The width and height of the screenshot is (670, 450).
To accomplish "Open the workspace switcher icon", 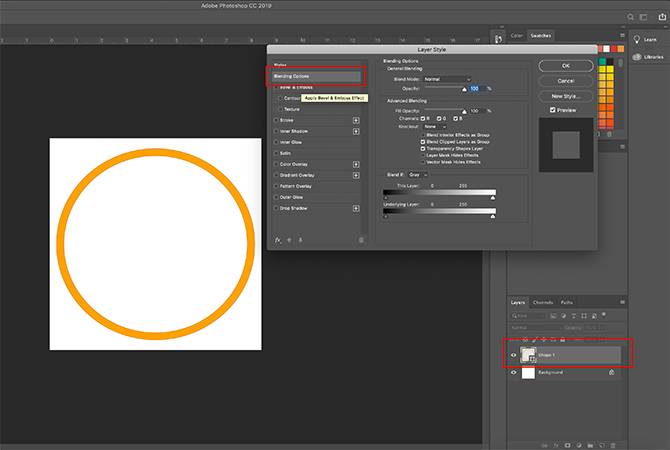I will click(644, 17).
